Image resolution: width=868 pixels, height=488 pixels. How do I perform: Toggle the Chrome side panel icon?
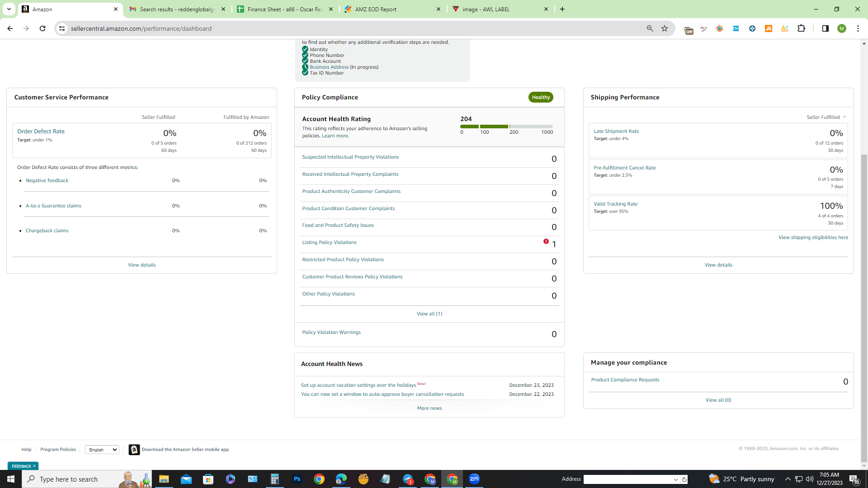tap(825, 28)
